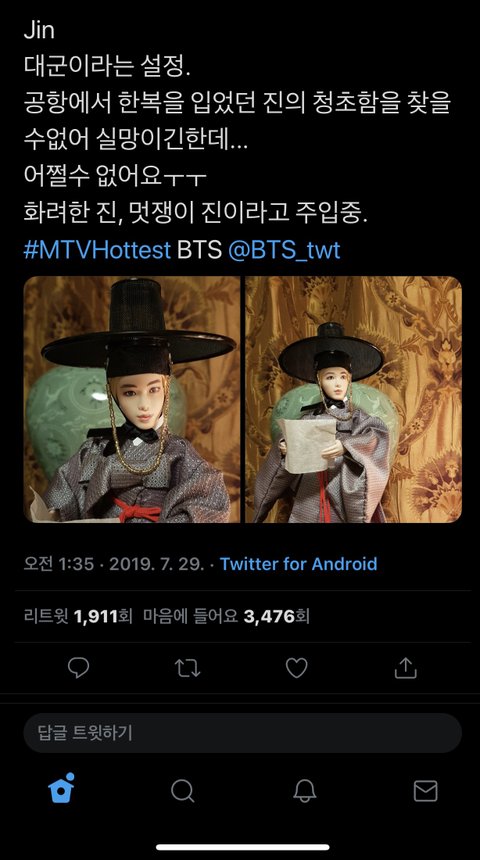
Task: Open left doll close-up photo
Action: tap(132, 399)
